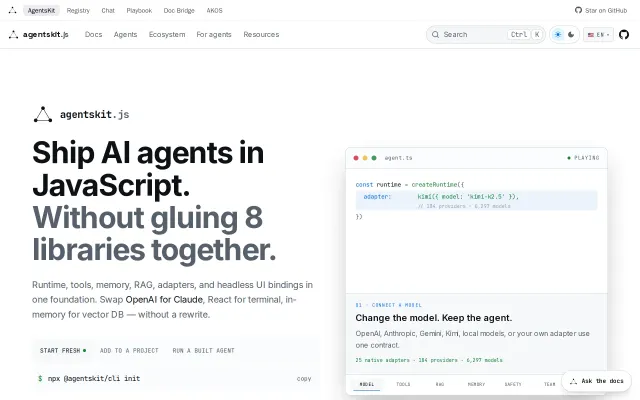Select the MEMORY demo tab
Screen dimensions: 640x400
point(476,384)
